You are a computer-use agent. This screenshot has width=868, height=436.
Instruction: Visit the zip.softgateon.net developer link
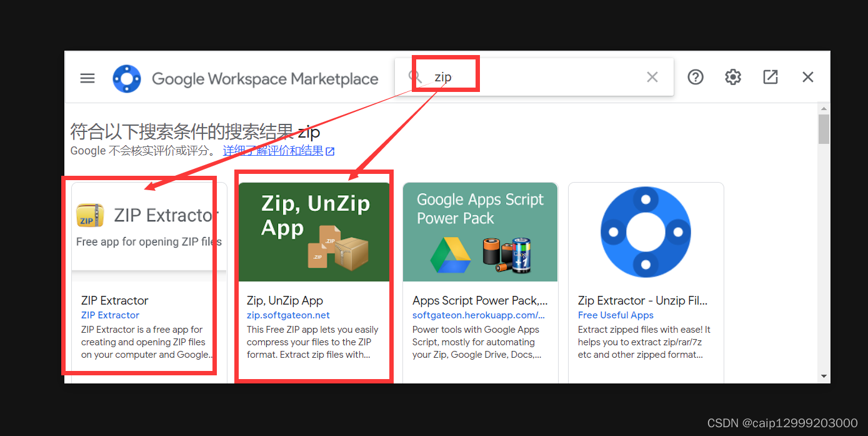[288, 315]
